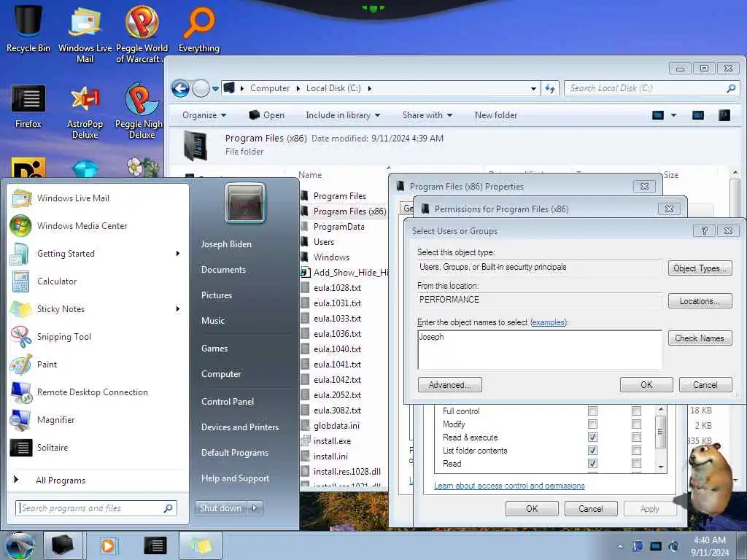
Task: Open Learn about access control and permissions link
Action: pos(509,486)
